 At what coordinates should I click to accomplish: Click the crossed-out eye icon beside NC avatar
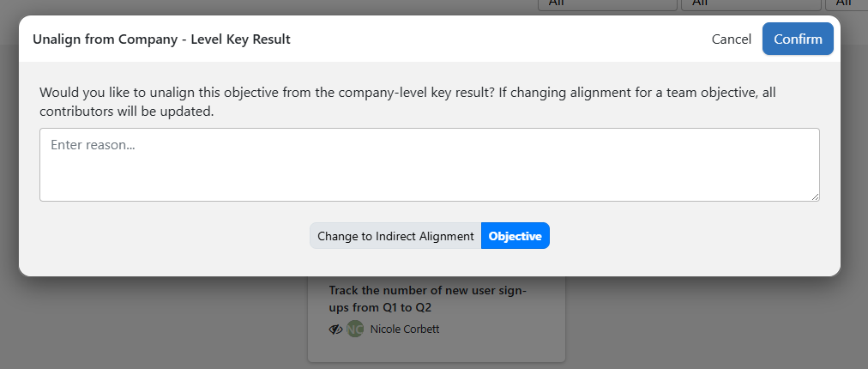coord(335,330)
